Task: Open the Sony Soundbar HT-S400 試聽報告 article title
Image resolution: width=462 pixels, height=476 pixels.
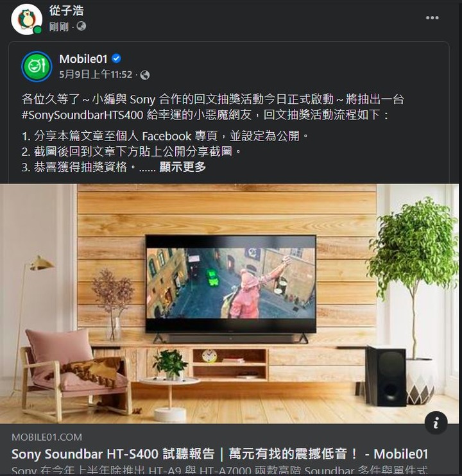Action: (219, 454)
